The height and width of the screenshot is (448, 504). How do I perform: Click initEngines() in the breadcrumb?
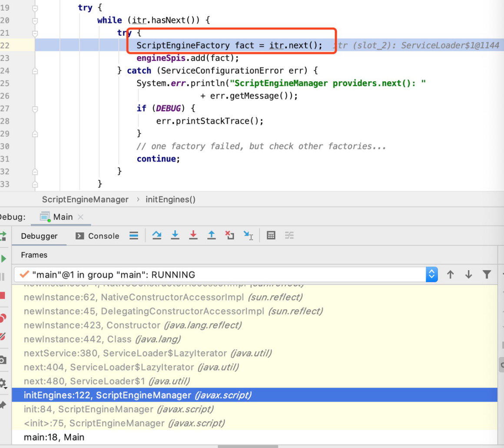click(170, 199)
